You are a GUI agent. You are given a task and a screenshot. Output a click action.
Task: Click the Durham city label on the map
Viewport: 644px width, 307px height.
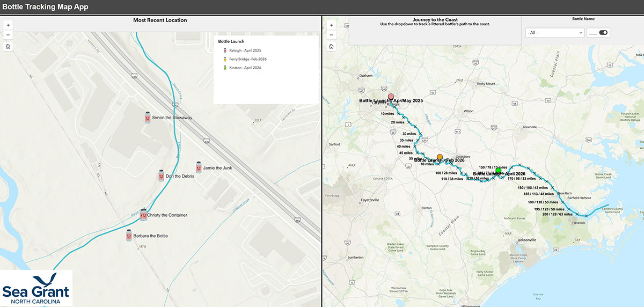[365, 76]
